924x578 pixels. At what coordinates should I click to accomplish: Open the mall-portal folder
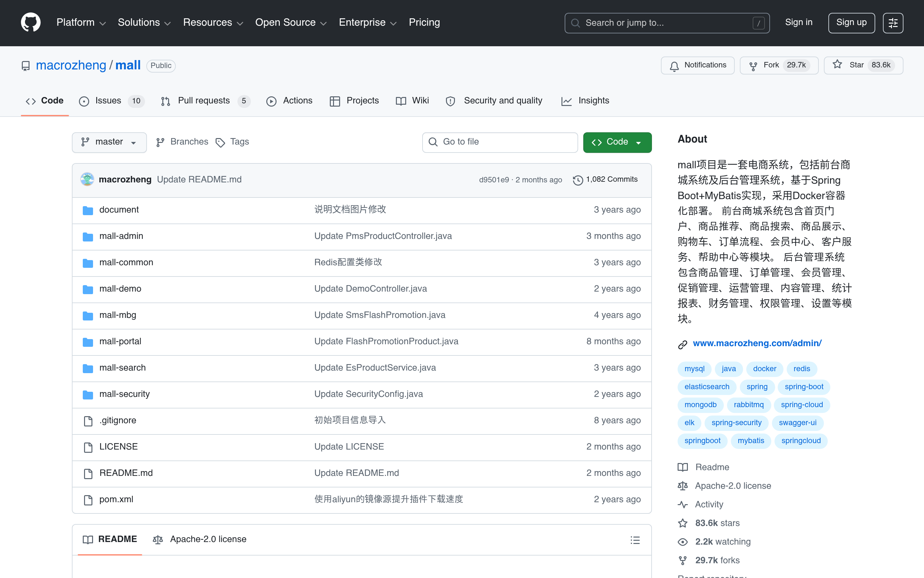point(120,342)
